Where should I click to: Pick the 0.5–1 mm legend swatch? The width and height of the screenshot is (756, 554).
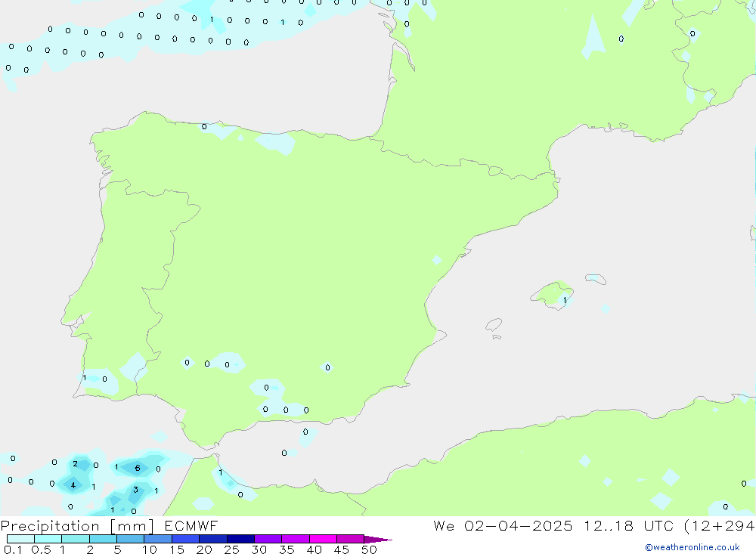click(x=48, y=539)
